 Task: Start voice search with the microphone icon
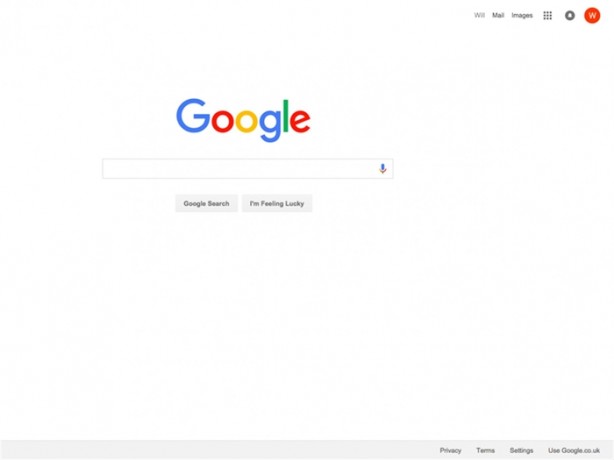(383, 169)
